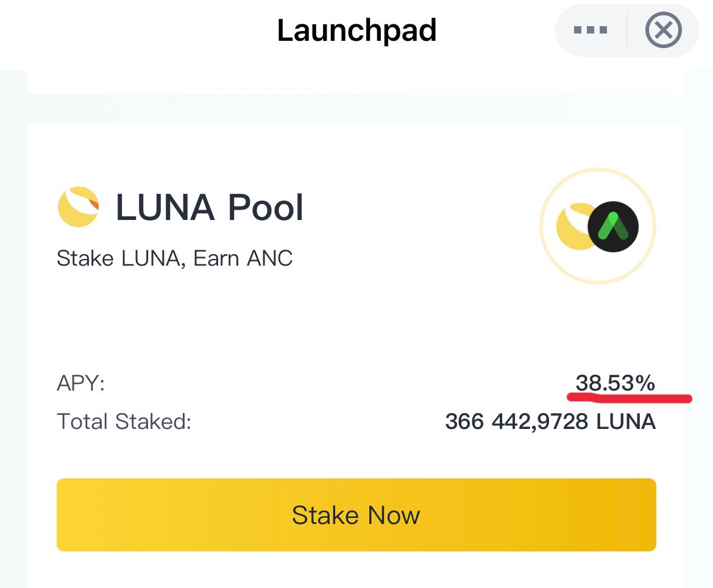Click the 38.53% APY value
Viewport: 713px width, 588px height.
pyautogui.click(x=615, y=383)
